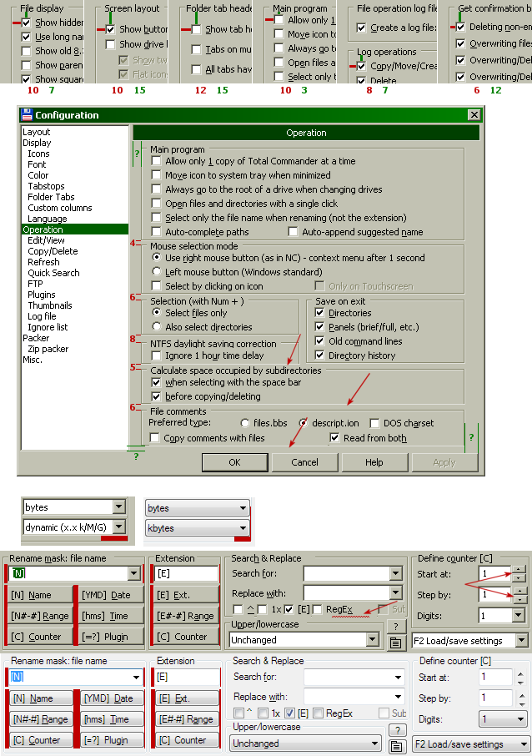
Task: Choose Use right mouse button (as in NC)
Action: [156, 258]
